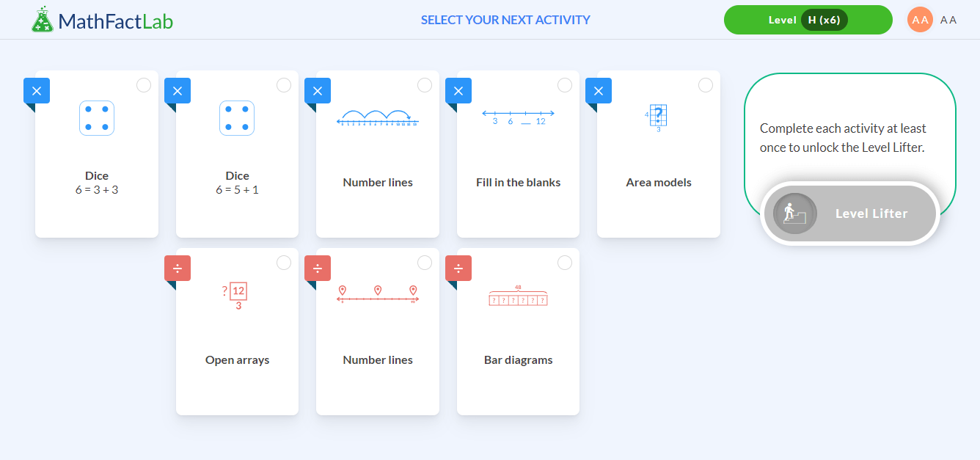The image size is (980, 460).
Task: Click the Fill in the blanks label
Action: [x=518, y=183]
